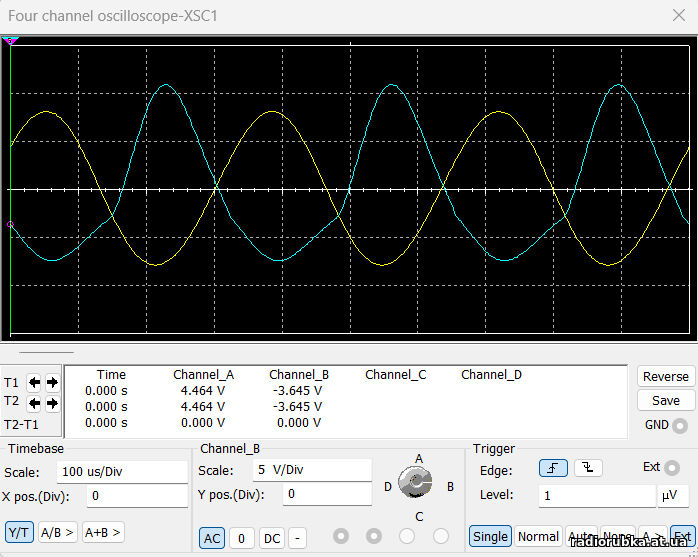Click the Ext trigger terminal
This screenshot has height=557, width=698.
(x=672, y=468)
